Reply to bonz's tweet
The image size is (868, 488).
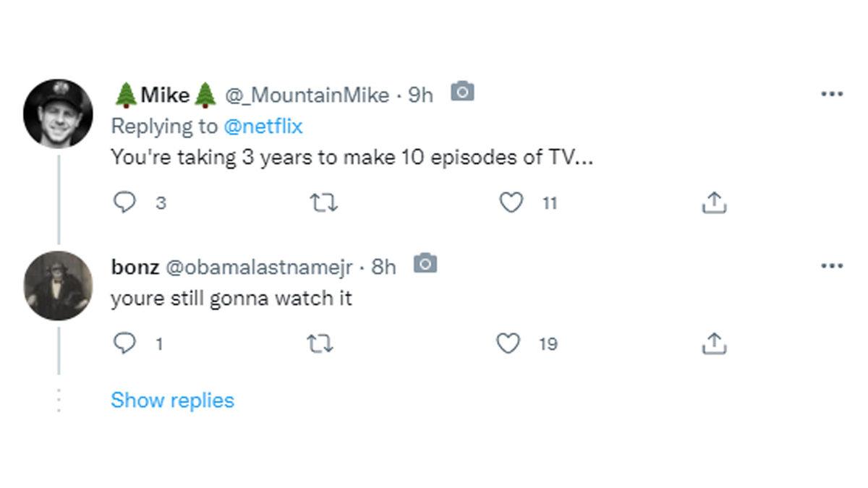[125, 343]
